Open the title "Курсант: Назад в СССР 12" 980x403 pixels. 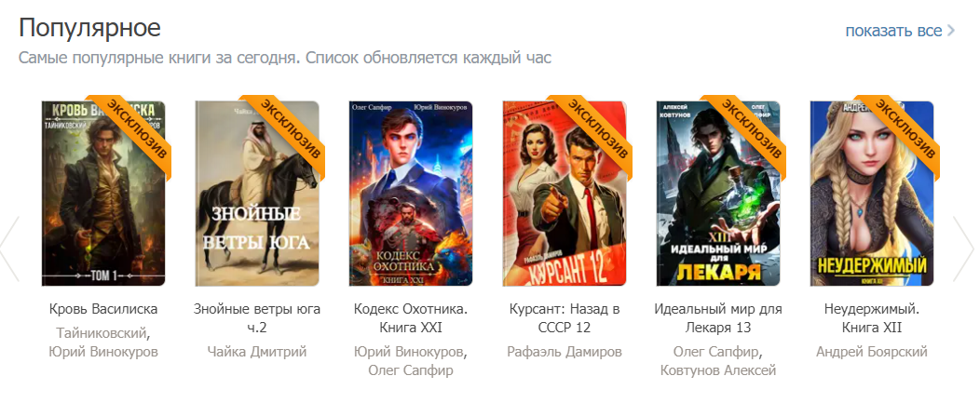(x=565, y=318)
